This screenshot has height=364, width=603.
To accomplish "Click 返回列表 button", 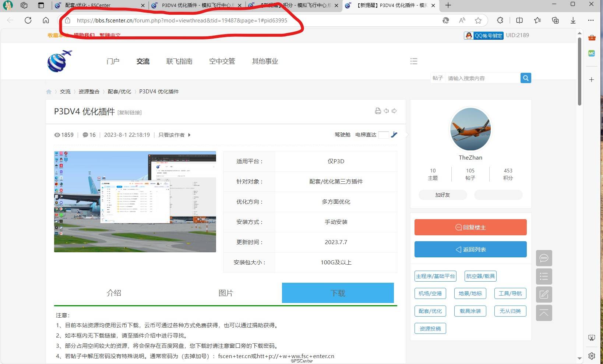I will pos(470,249).
